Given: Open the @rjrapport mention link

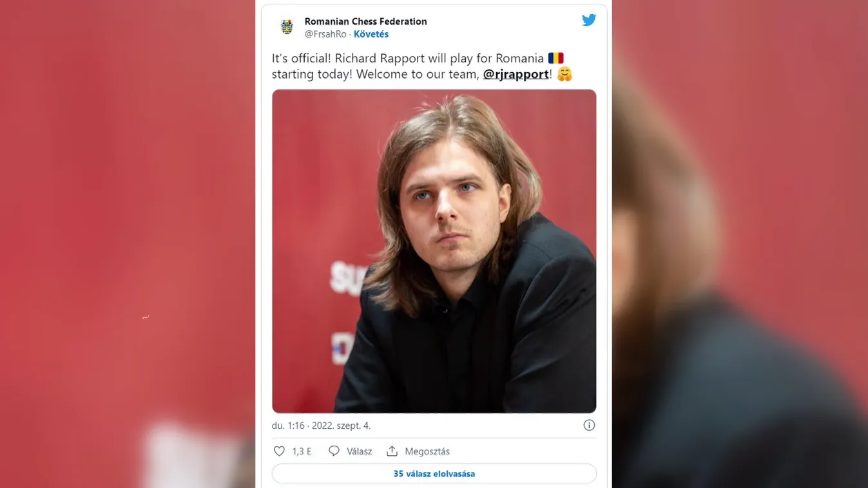Looking at the screenshot, I should 516,73.
